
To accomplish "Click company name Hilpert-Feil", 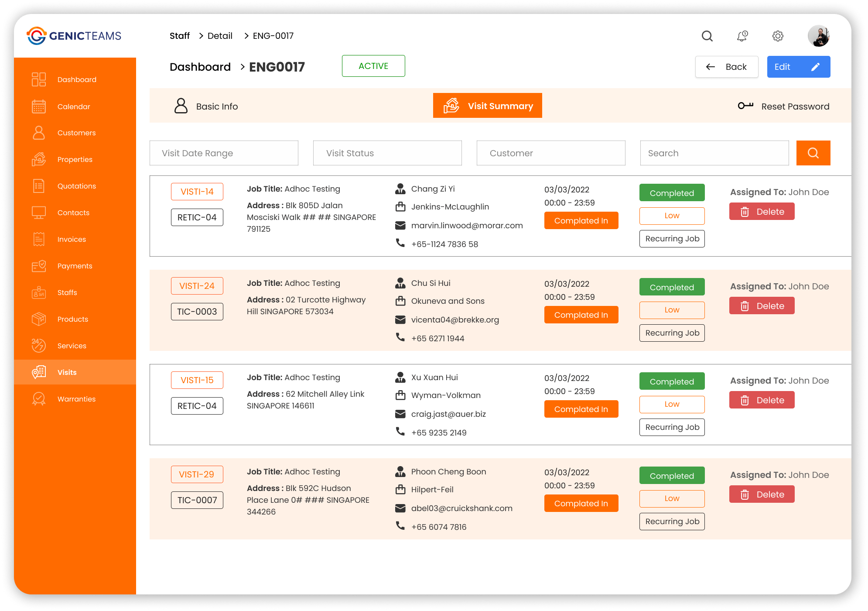I will tap(432, 489).
